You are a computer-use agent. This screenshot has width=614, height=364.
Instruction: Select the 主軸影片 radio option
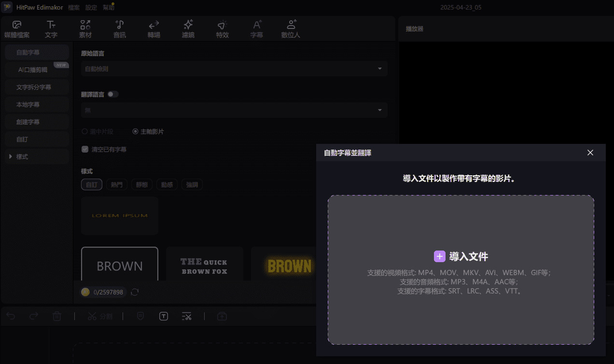[135, 131]
